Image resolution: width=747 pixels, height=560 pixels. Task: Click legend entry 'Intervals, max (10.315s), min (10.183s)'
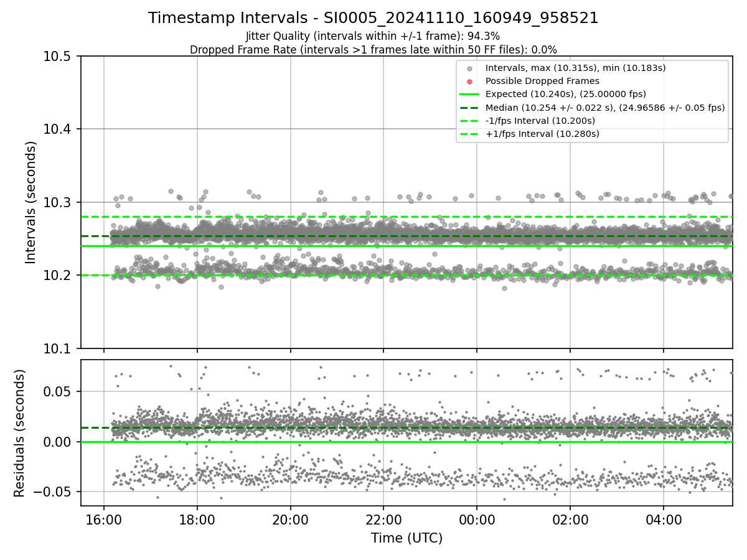pos(576,68)
